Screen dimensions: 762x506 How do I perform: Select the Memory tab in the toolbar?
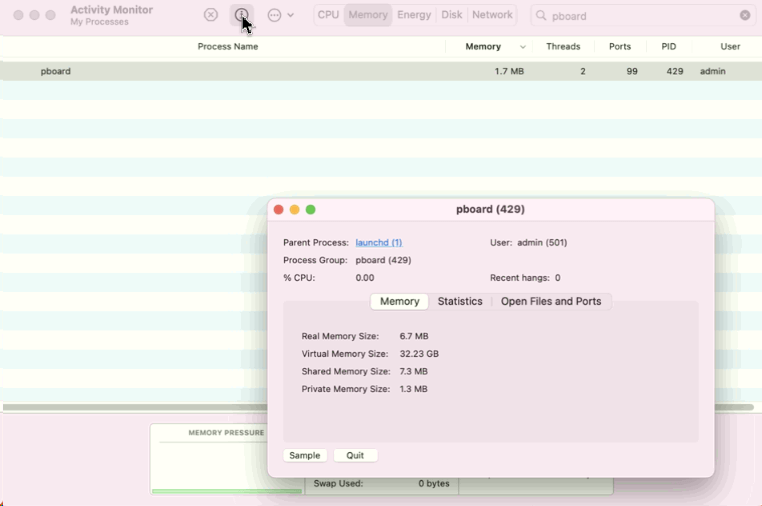click(368, 15)
